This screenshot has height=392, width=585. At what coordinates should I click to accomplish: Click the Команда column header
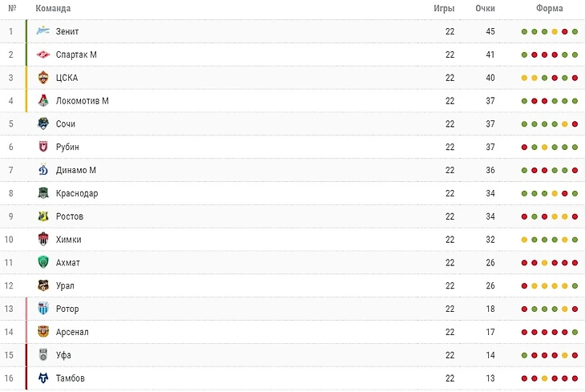coord(53,8)
